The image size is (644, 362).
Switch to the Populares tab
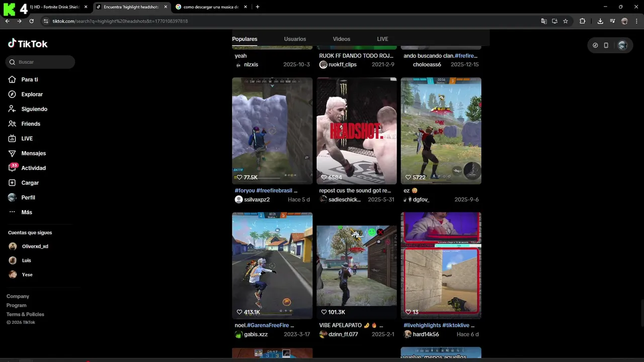[245, 39]
